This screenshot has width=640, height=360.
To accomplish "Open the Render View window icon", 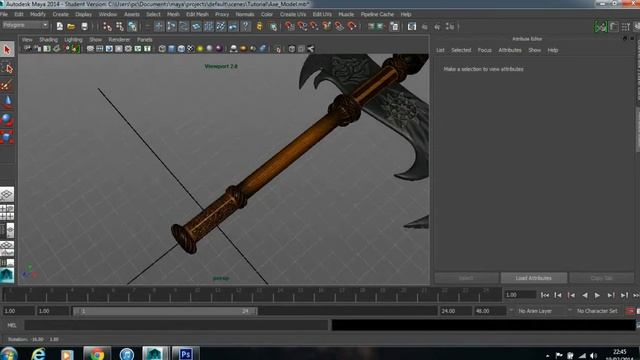I will coord(412,27).
